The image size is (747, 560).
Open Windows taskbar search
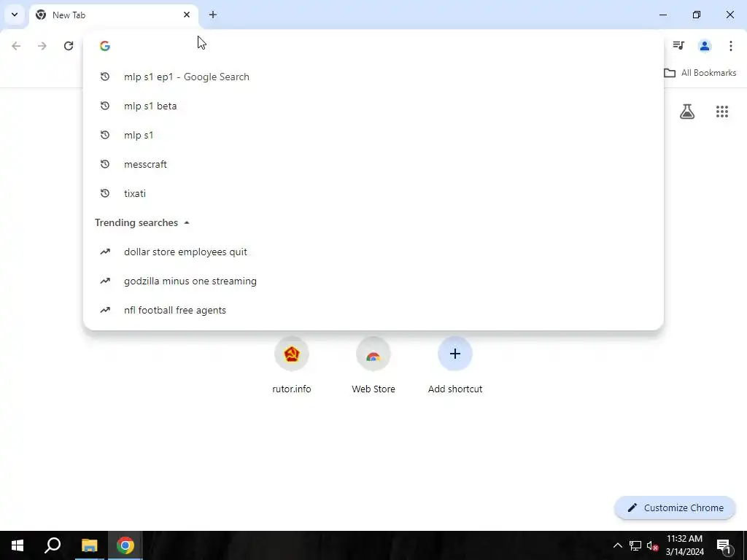[x=53, y=545]
